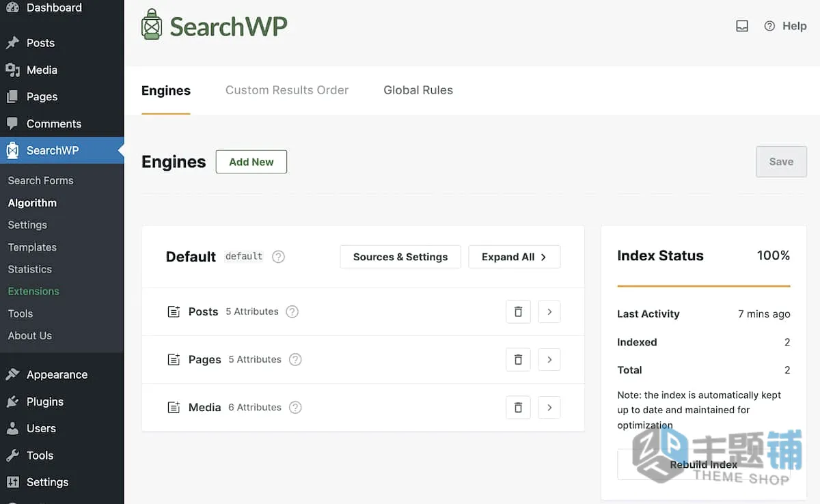Click the Default engine title
The height and width of the screenshot is (504, 820).
tap(191, 257)
